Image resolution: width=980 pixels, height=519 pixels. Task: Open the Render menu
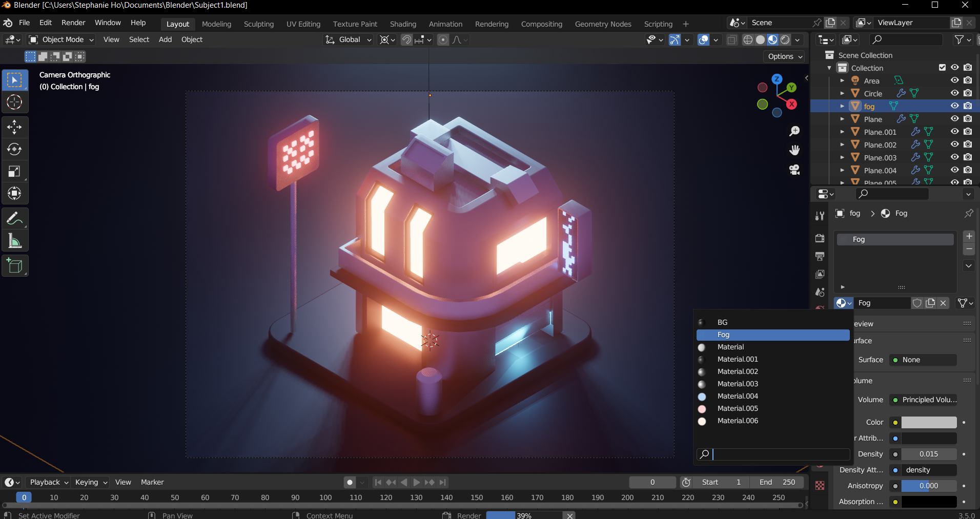coord(73,23)
